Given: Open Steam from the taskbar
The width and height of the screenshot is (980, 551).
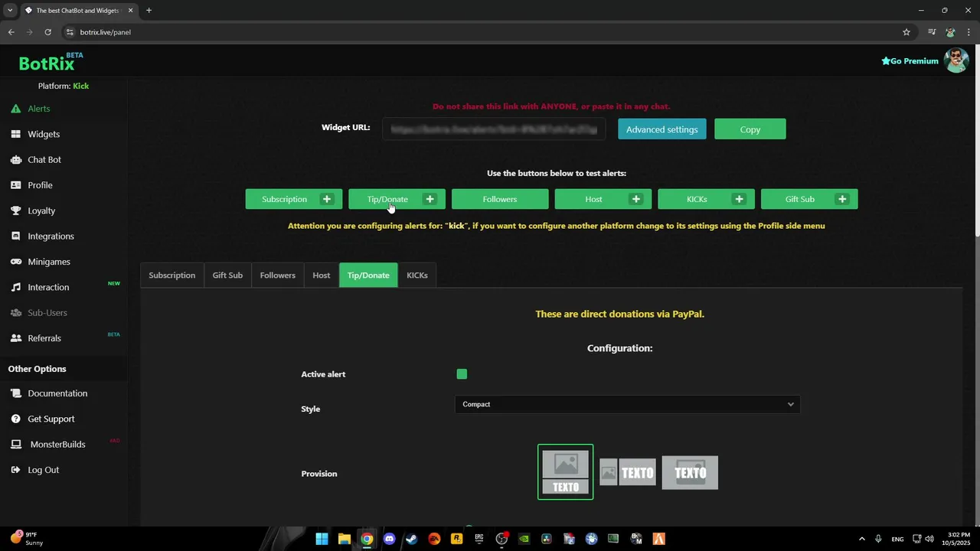Looking at the screenshot, I should [x=412, y=539].
